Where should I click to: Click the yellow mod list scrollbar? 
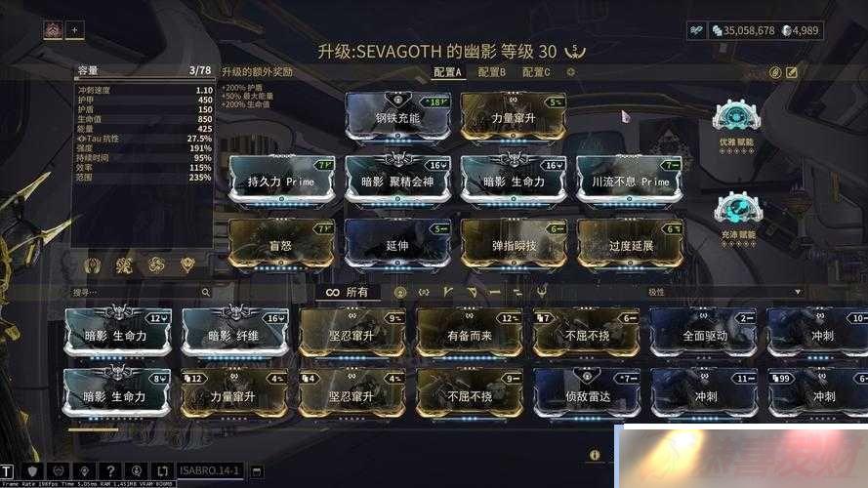(x=93, y=429)
